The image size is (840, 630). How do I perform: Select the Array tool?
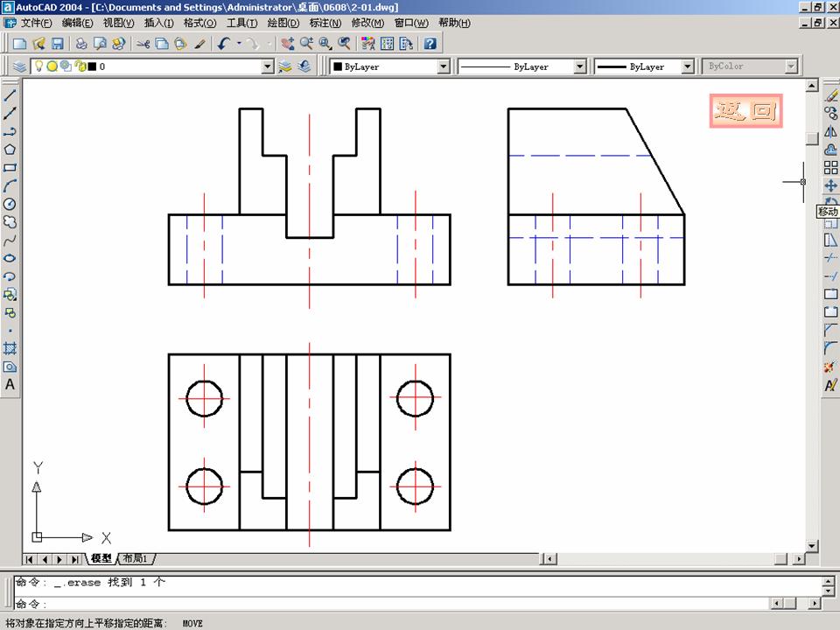click(831, 168)
